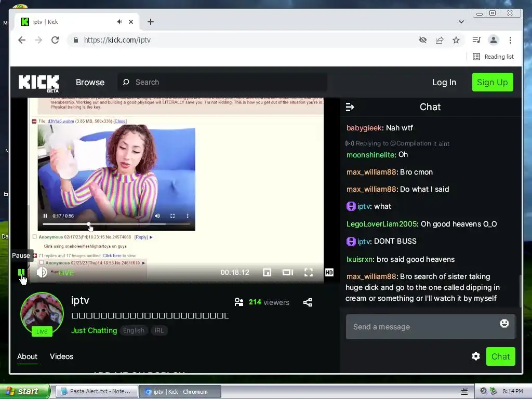The image size is (532, 399).
Task: Click the taskbar clock showing 8:14 PM
Action: tap(512, 392)
